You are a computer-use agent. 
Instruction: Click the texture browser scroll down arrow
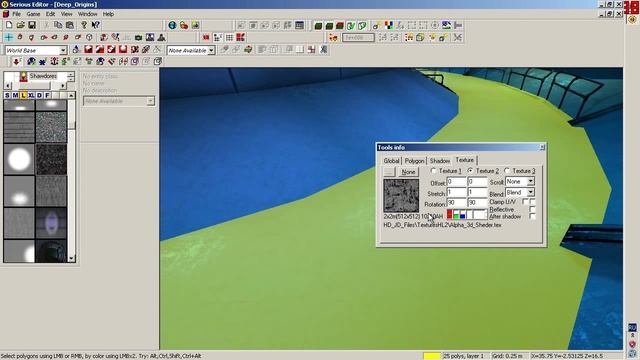tap(71, 258)
